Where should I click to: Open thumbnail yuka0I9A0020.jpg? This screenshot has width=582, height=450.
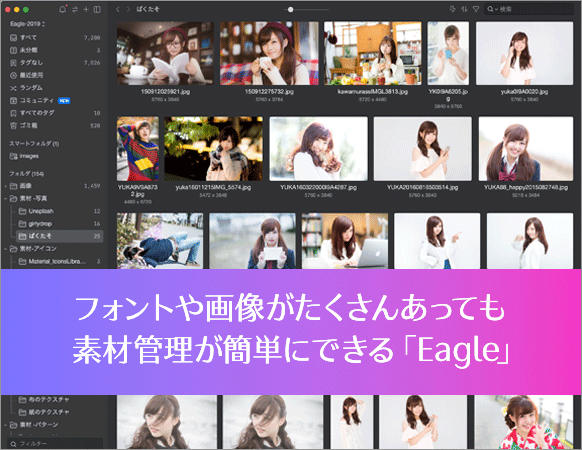[x=524, y=53]
